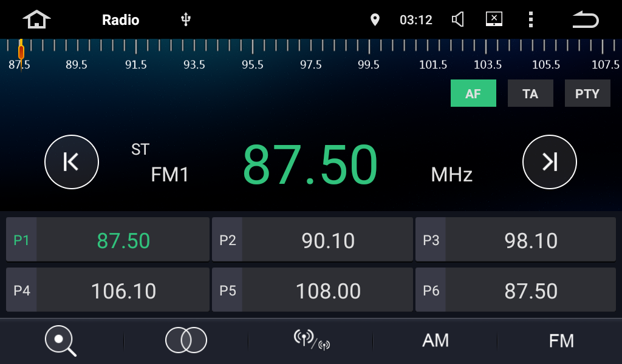This screenshot has height=364, width=622.
Task: Toggle local/distance antenna signal icon
Action: tap(311, 340)
